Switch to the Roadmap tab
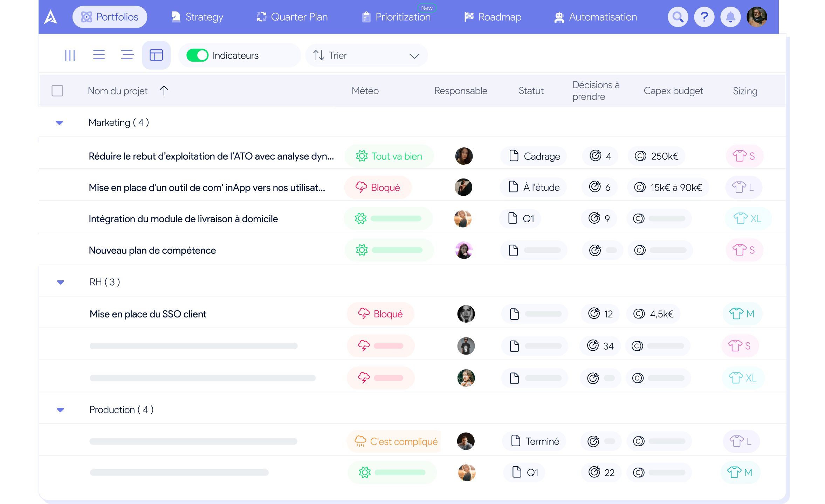825x504 pixels. 493,16
